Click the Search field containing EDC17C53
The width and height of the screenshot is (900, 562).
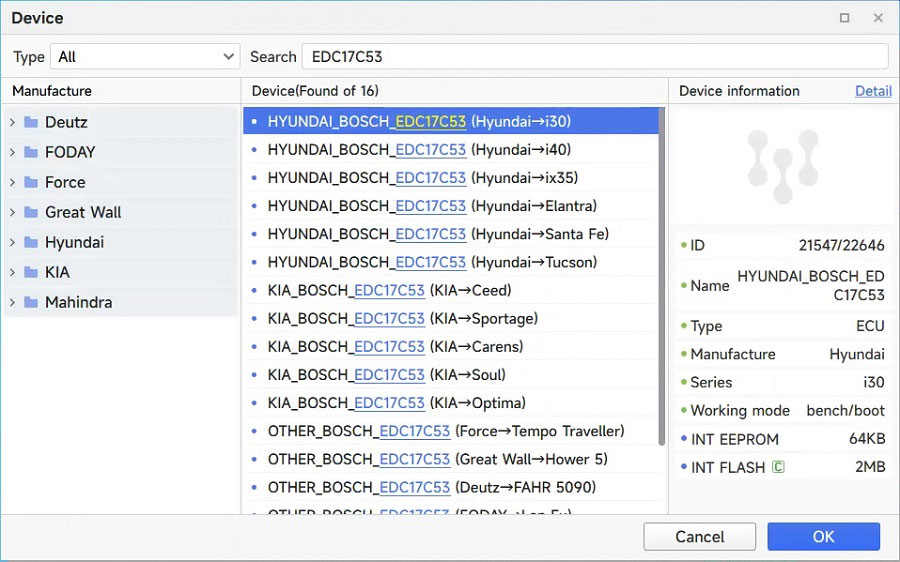point(596,57)
